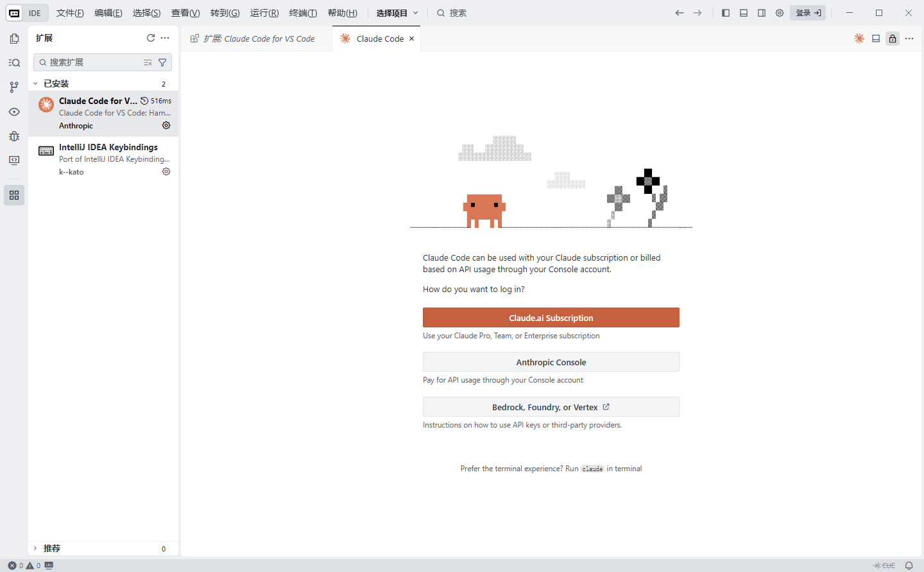Open settings gear in the title bar
Screen dimensions: 924x572
(780, 13)
